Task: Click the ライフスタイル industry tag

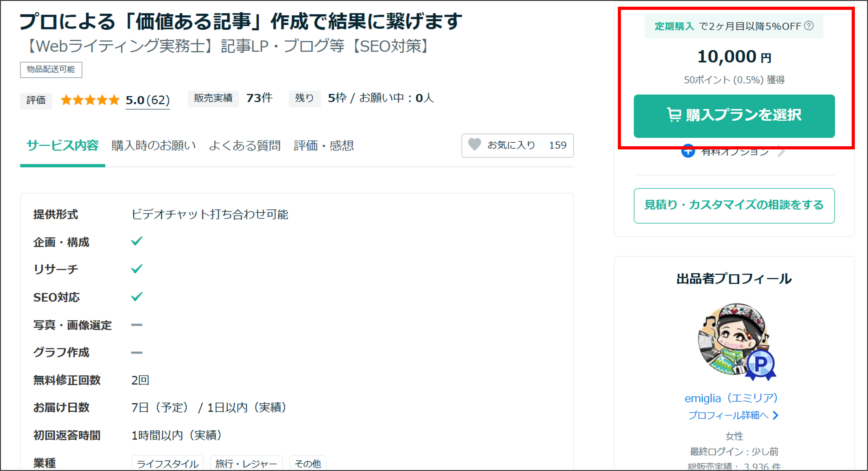Action: (168, 464)
